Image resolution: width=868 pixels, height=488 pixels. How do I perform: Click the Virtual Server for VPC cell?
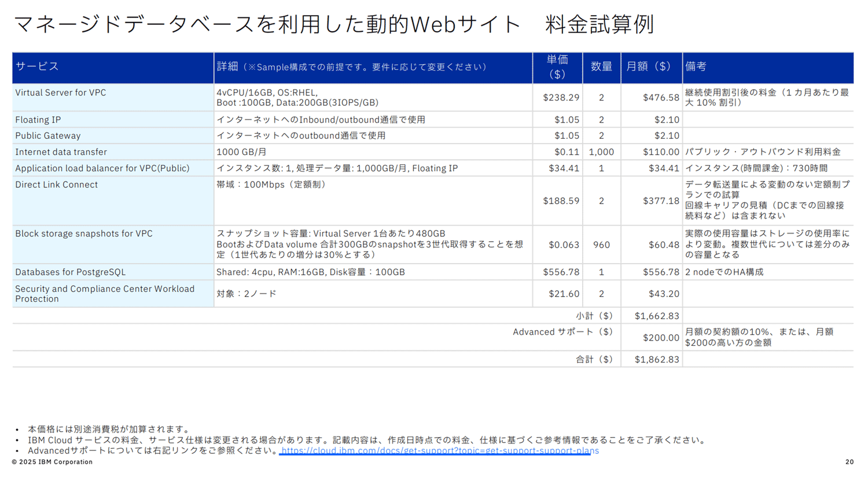tap(61, 93)
